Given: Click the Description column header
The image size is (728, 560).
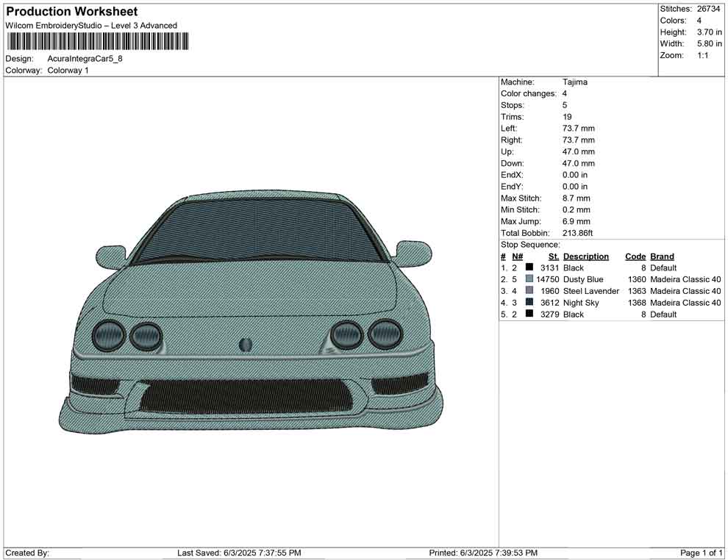Looking at the screenshot, I should 585,256.
